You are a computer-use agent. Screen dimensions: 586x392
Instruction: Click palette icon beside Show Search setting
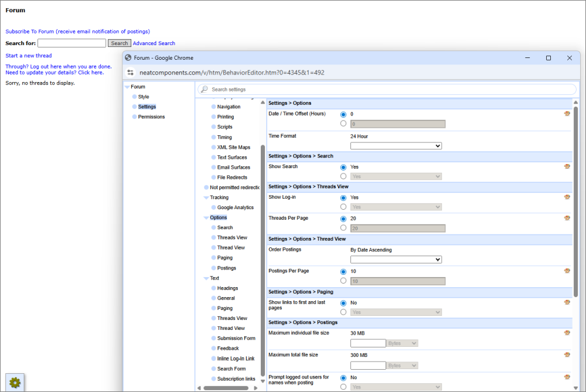click(567, 166)
